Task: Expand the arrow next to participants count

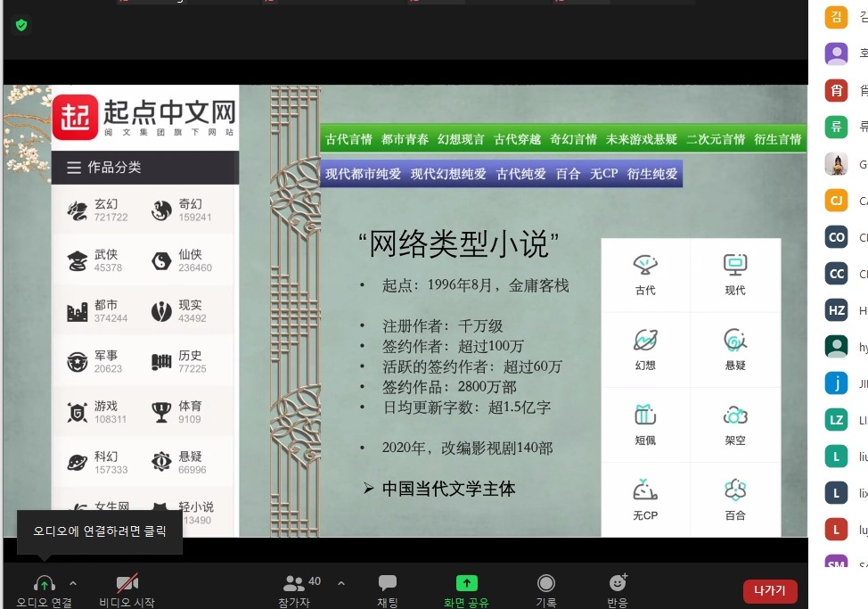Action: (x=341, y=583)
